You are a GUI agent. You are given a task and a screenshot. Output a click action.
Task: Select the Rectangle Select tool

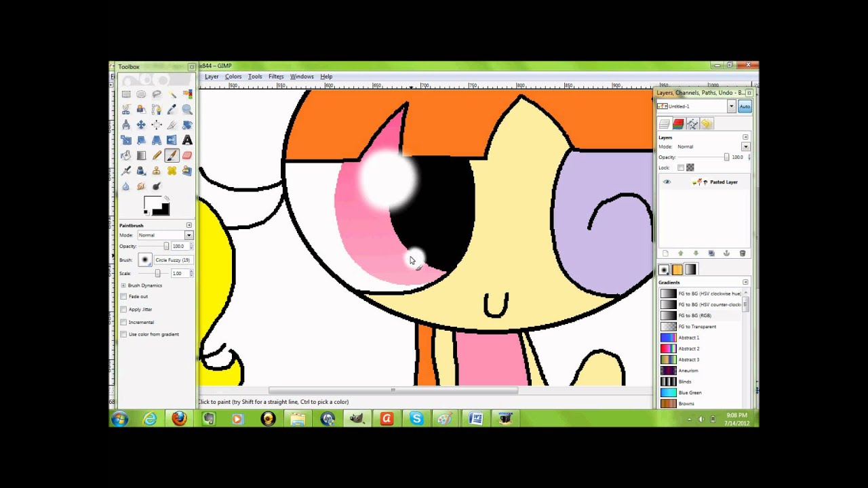(126, 94)
